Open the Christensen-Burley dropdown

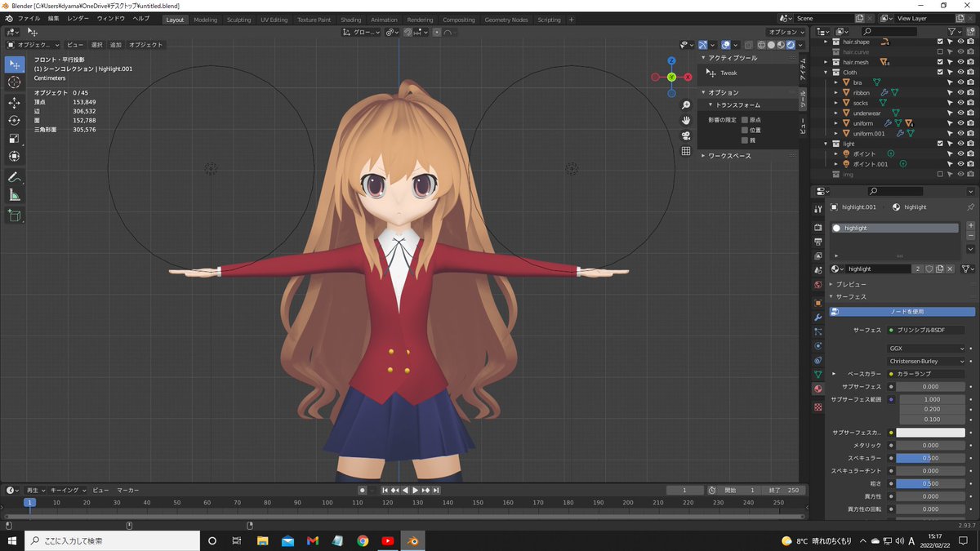click(927, 361)
